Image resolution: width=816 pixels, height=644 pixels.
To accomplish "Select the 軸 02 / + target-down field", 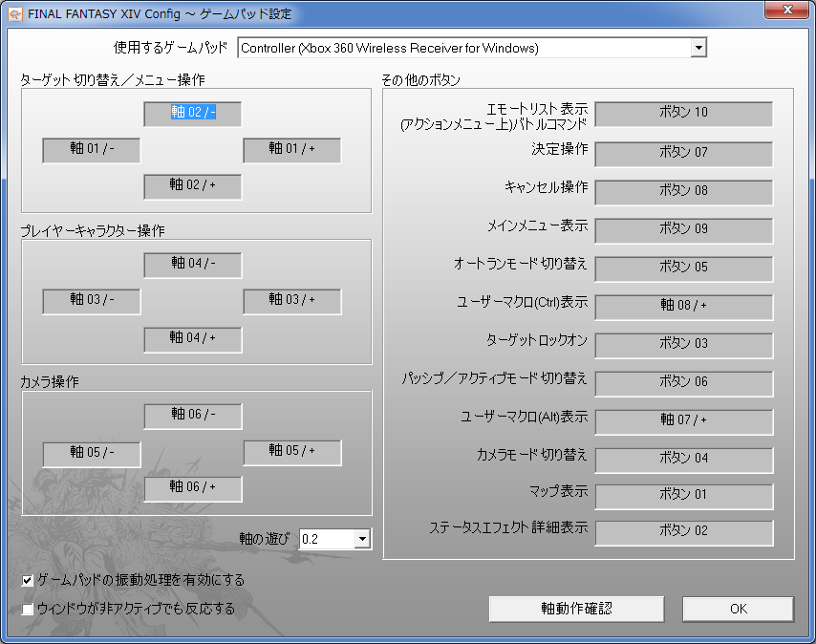I will (x=193, y=186).
